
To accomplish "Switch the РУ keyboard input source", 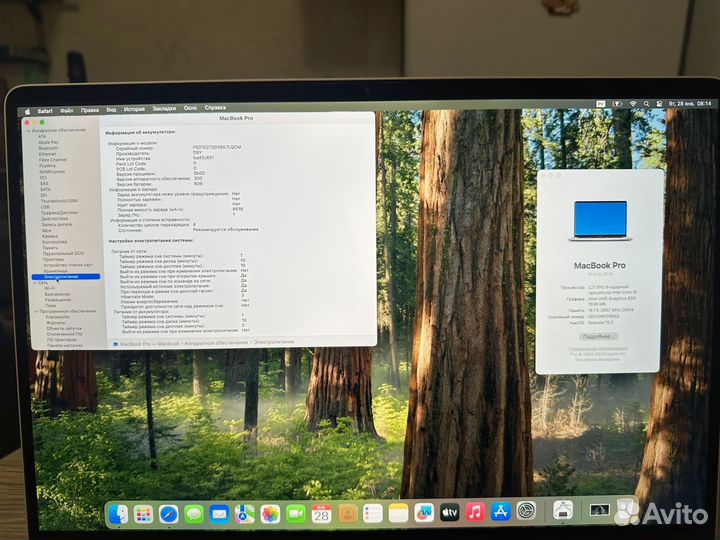I will click(601, 104).
